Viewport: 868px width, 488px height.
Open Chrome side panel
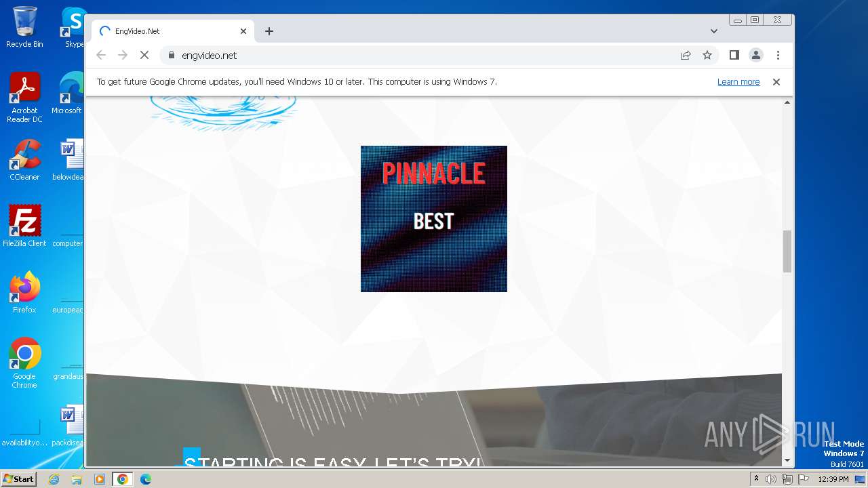click(734, 56)
